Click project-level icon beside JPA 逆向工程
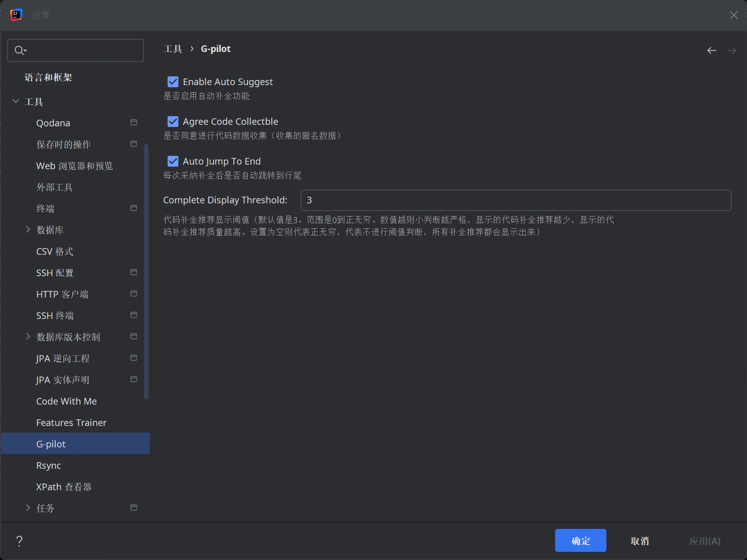 134,358
